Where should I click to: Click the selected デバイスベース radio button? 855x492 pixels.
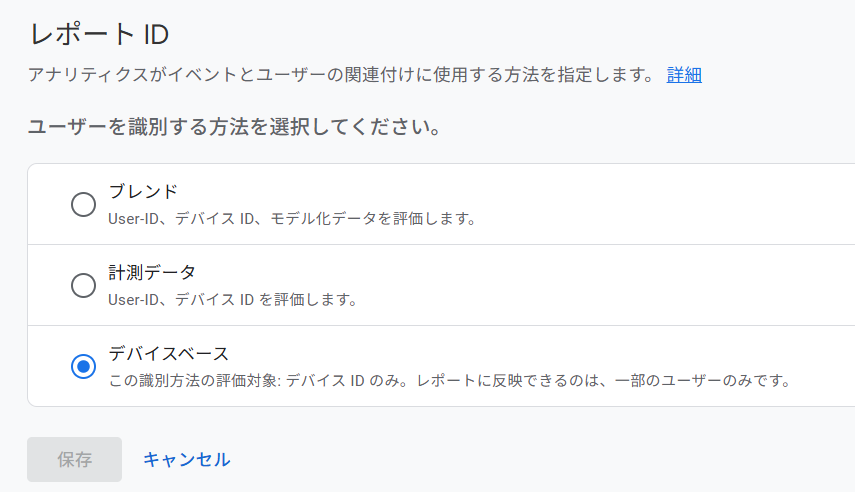[x=84, y=367]
